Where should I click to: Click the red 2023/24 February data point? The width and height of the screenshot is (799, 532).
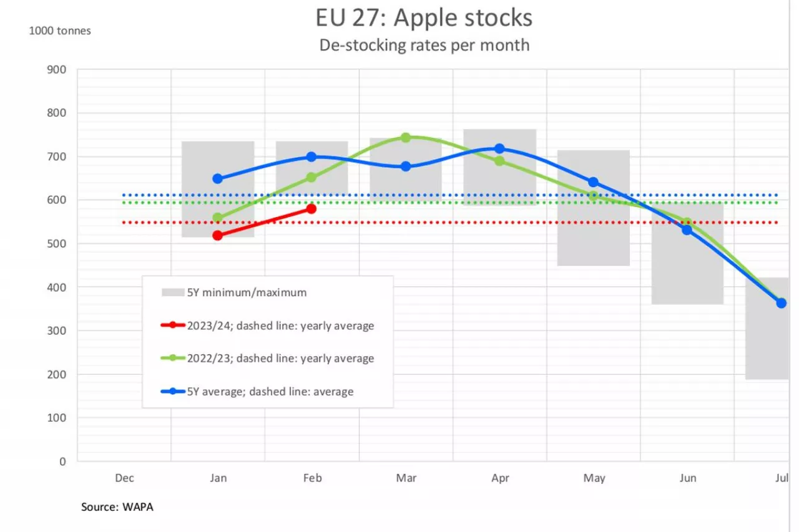click(311, 209)
